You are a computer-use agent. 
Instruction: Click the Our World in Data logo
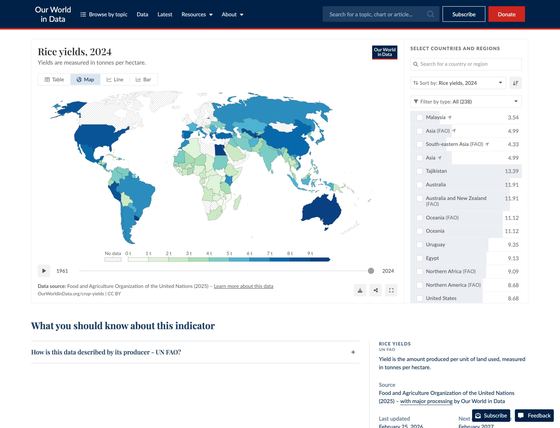click(53, 14)
